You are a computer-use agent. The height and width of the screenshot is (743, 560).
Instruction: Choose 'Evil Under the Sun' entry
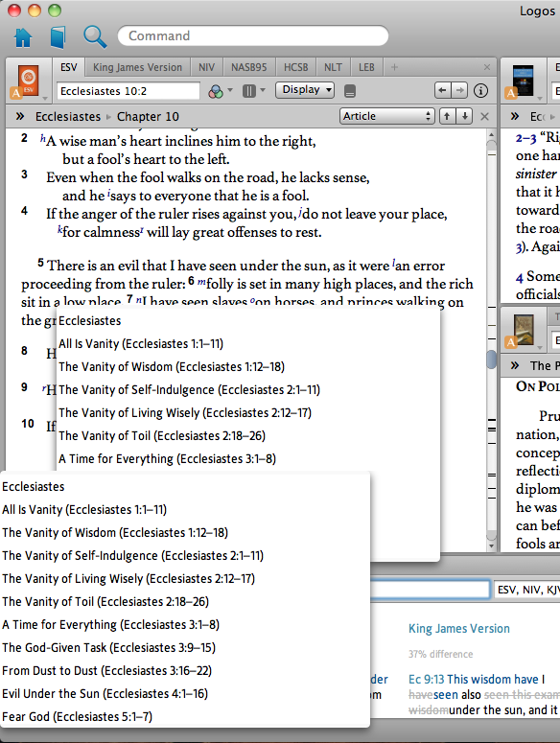pyautogui.click(x=105, y=694)
